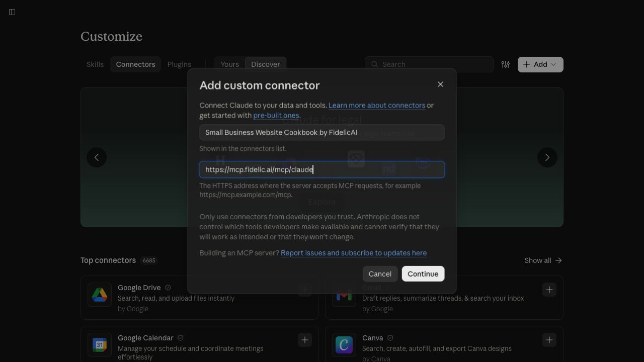Close the Add custom connector dialog

pyautogui.click(x=440, y=84)
